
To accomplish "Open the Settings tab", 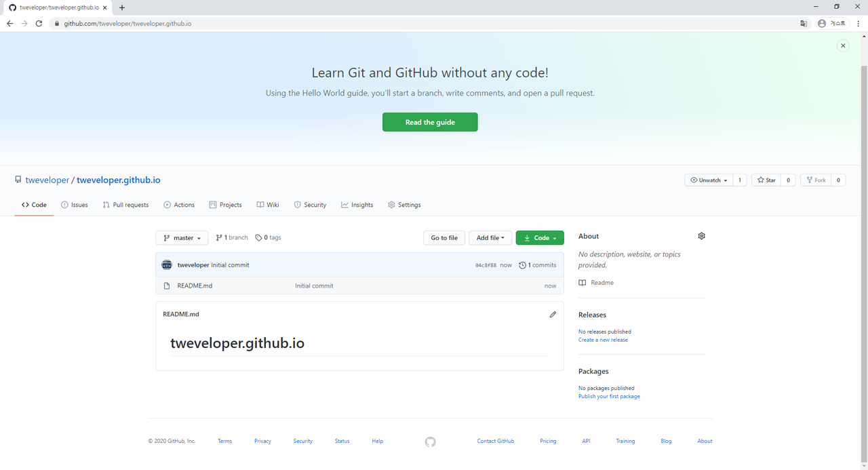I will click(x=404, y=205).
